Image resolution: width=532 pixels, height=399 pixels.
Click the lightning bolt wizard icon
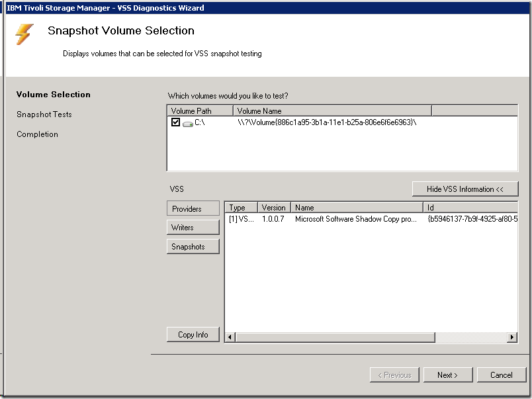24,34
